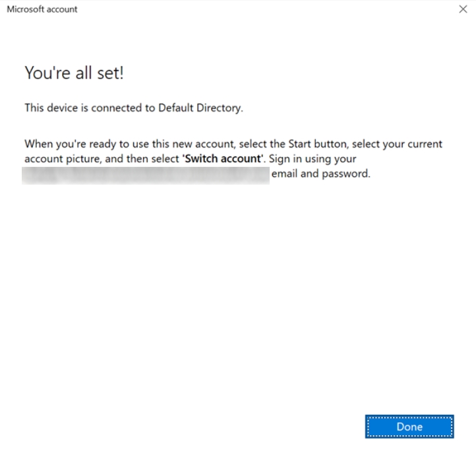Click the 'You're all set!' heading

click(x=74, y=74)
